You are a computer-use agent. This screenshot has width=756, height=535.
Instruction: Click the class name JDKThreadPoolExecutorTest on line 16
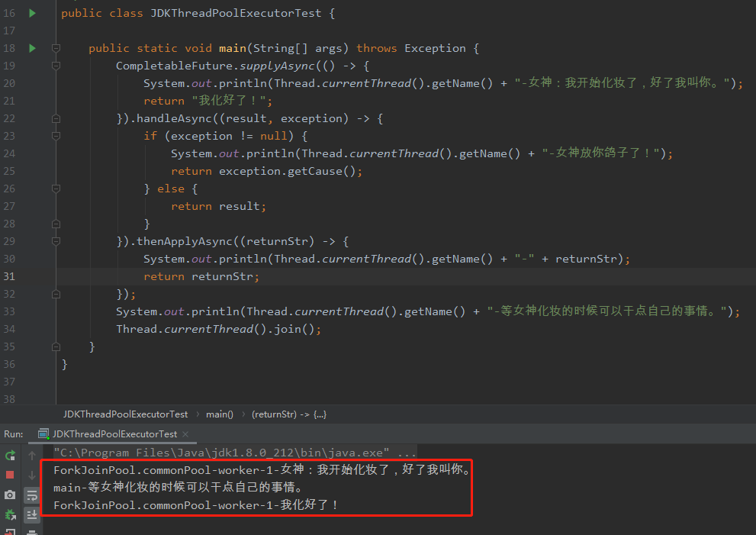[236, 13]
